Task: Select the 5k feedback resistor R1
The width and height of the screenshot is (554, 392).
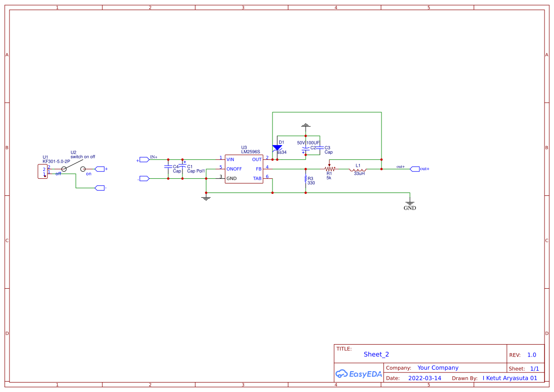Action: coord(329,168)
